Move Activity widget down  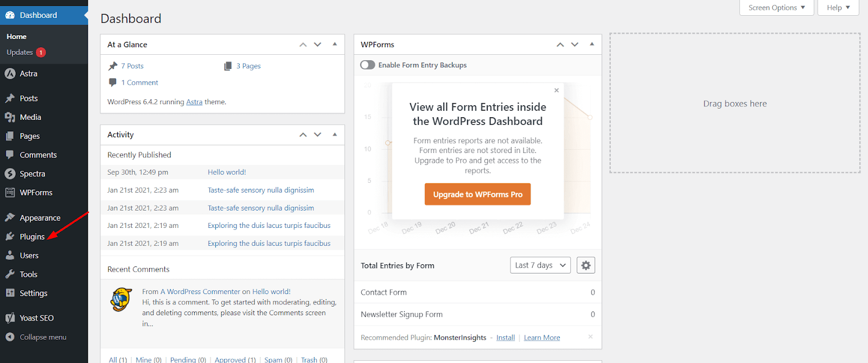(x=318, y=135)
